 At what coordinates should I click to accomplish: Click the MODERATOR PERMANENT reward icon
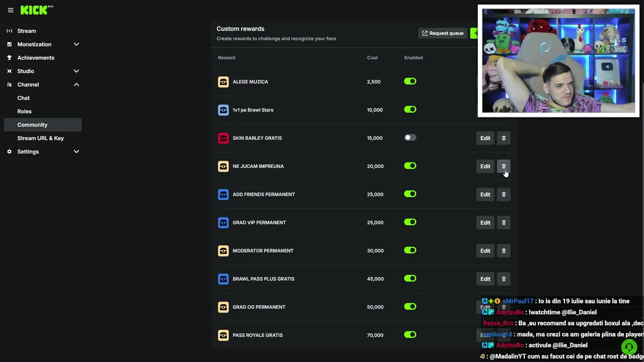click(x=223, y=250)
